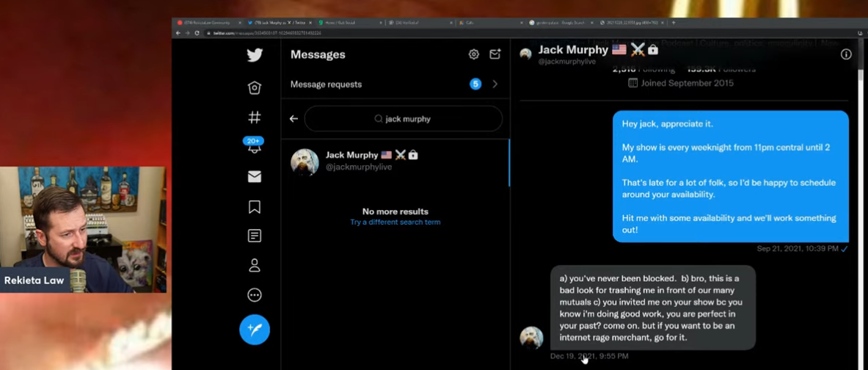Click the @jackmurphylive handle in header
The image size is (868, 370).
(567, 62)
